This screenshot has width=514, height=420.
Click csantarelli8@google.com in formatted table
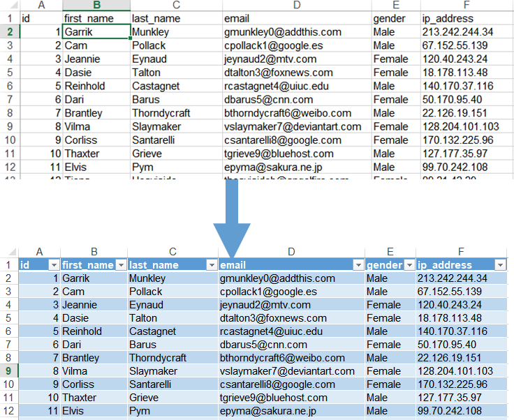277,384
